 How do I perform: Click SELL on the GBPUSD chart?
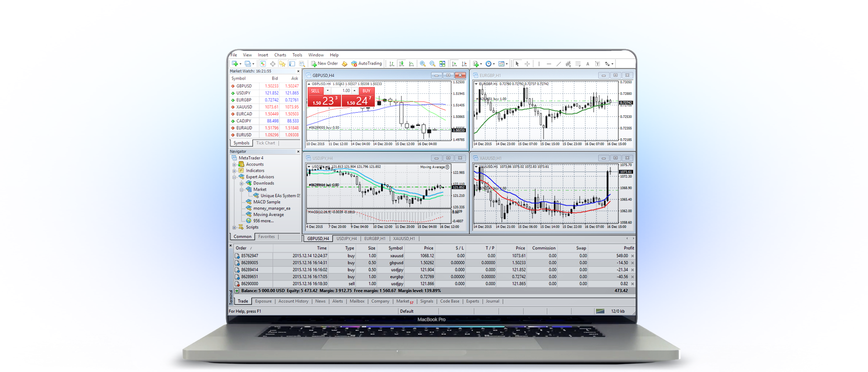pos(315,91)
